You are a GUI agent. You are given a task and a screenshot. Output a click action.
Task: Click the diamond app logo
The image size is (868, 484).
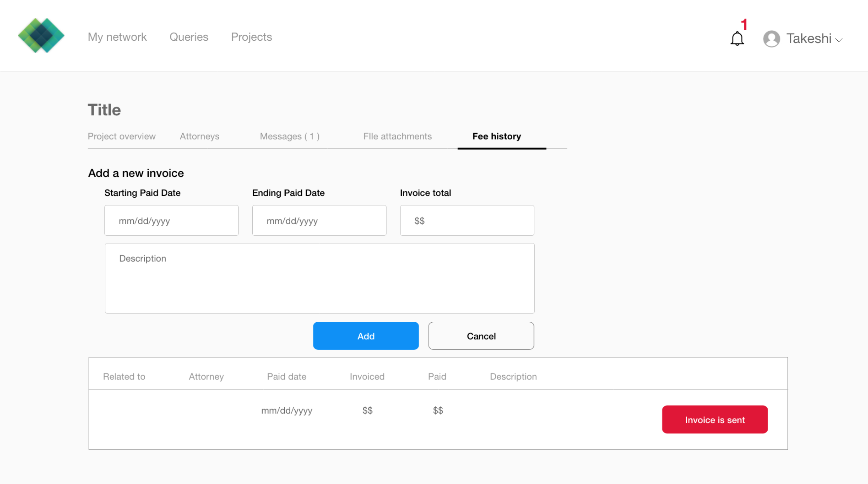click(41, 35)
